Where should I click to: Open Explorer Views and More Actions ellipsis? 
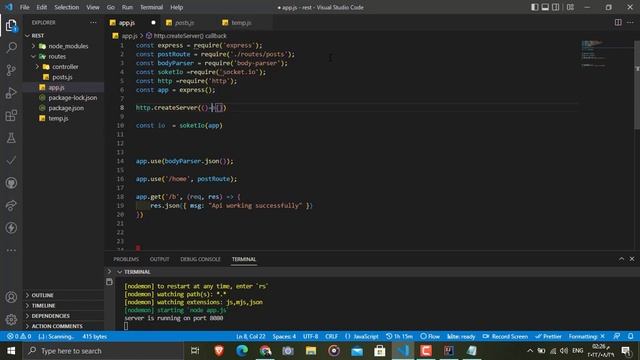[93, 22]
